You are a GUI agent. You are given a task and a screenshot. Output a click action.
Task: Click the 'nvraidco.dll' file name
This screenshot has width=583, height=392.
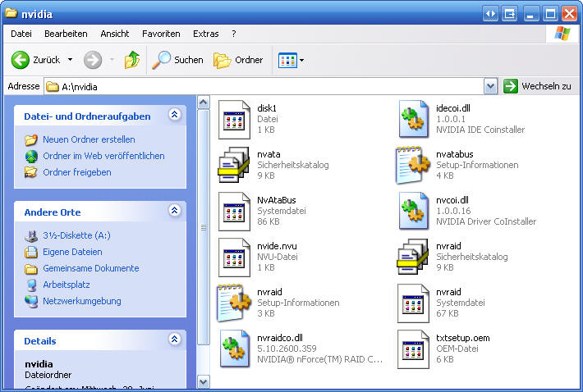280,338
